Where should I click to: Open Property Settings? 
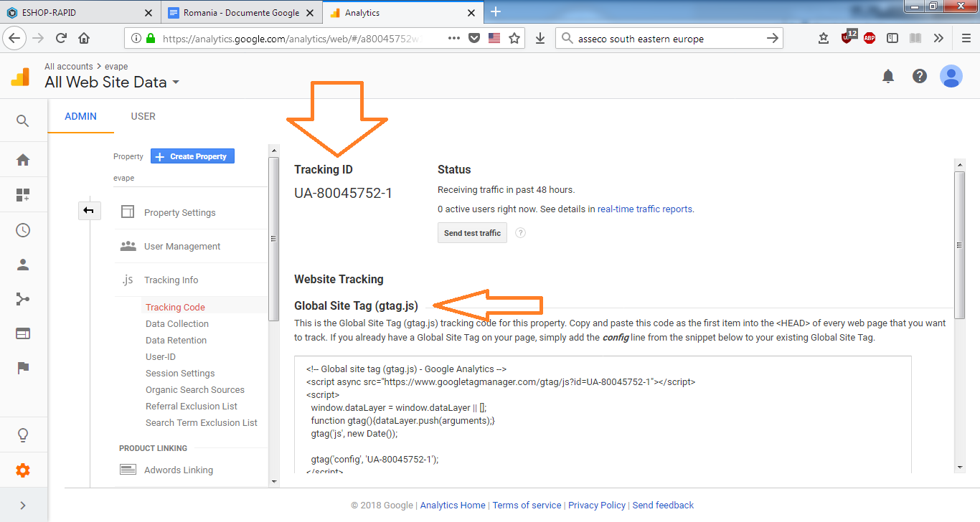click(179, 212)
